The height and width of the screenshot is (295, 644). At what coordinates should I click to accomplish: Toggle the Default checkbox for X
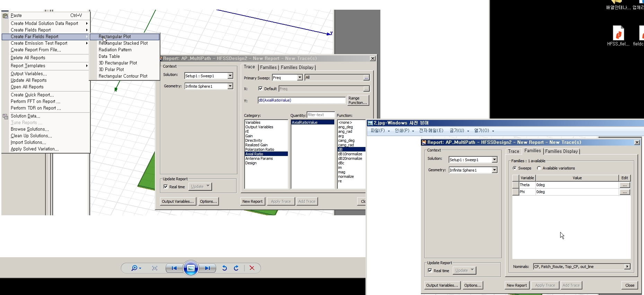pyautogui.click(x=261, y=89)
